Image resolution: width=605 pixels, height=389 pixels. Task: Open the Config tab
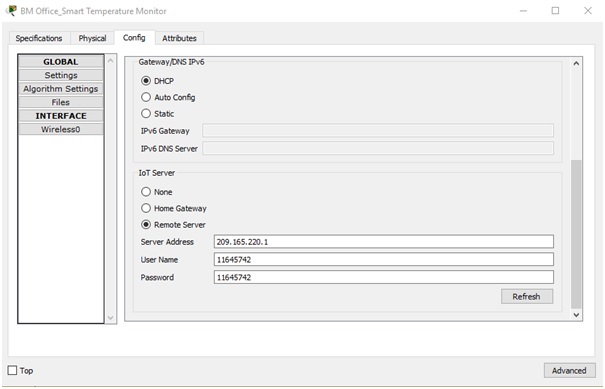tap(134, 37)
